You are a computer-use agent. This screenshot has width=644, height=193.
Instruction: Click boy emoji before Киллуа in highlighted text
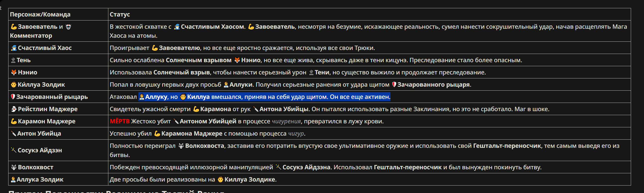[x=183, y=97]
